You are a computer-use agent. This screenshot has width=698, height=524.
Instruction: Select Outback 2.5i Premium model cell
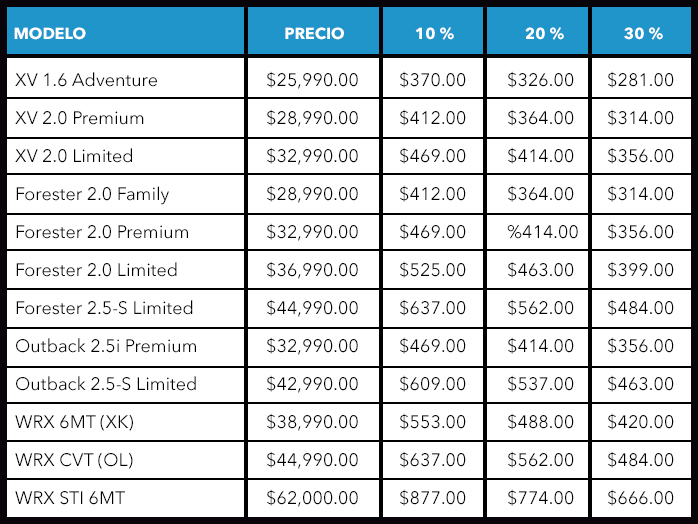point(126,346)
